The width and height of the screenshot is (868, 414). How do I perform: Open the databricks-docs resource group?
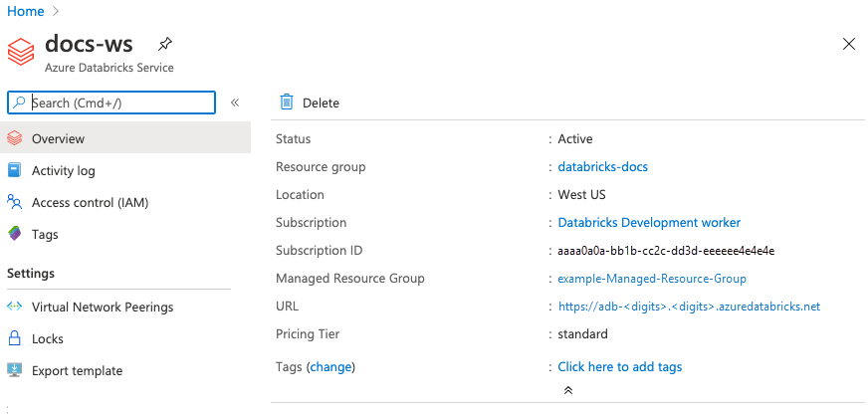(603, 166)
